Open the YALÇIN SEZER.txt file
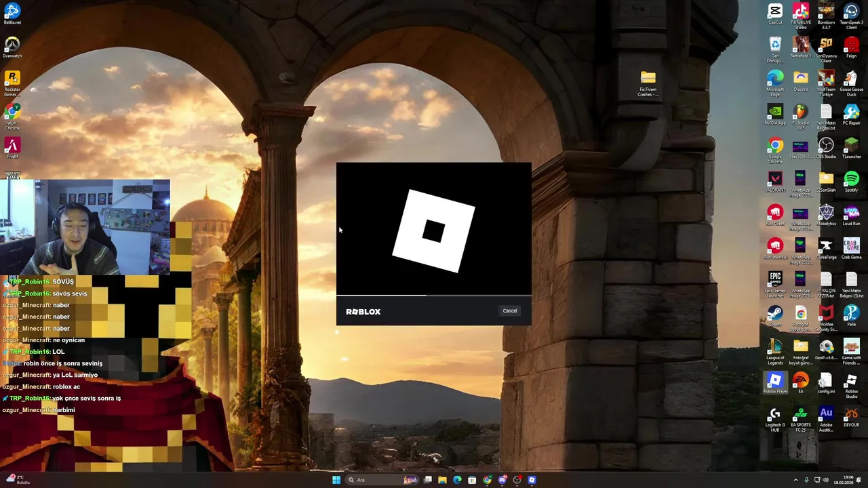The height and width of the screenshot is (488, 868). (x=826, y=285)
